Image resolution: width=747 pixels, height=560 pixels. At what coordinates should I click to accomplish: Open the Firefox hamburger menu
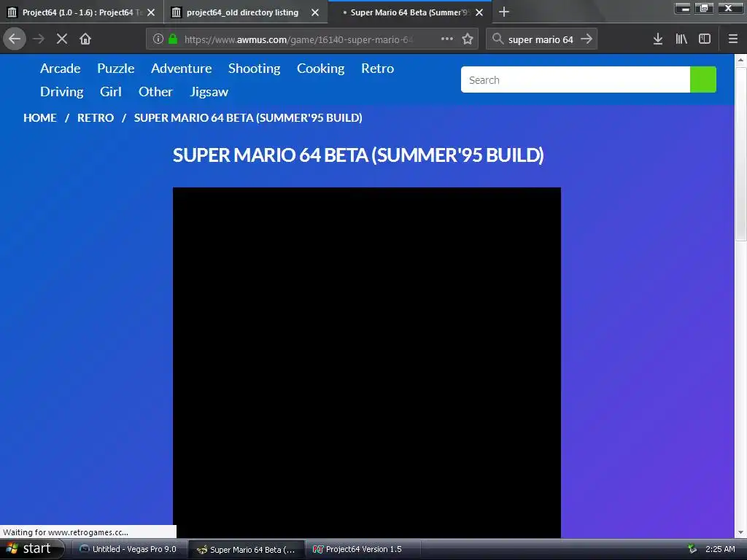tap(733, 39)
